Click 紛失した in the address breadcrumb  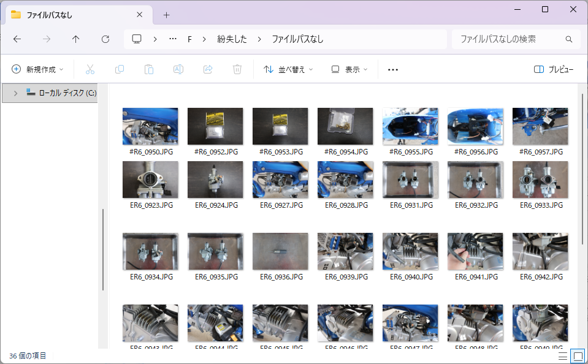coord(232,39)
